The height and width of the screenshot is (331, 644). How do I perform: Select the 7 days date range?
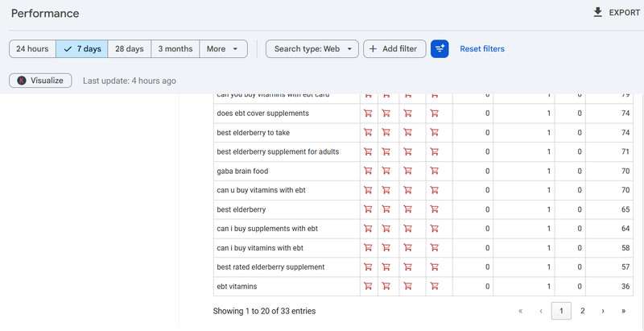[82, 49]
